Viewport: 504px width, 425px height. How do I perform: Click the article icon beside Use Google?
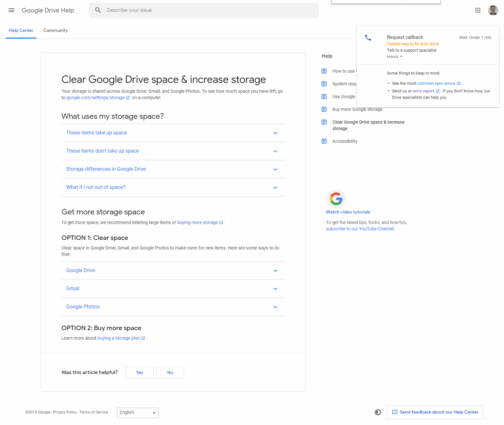324,97
